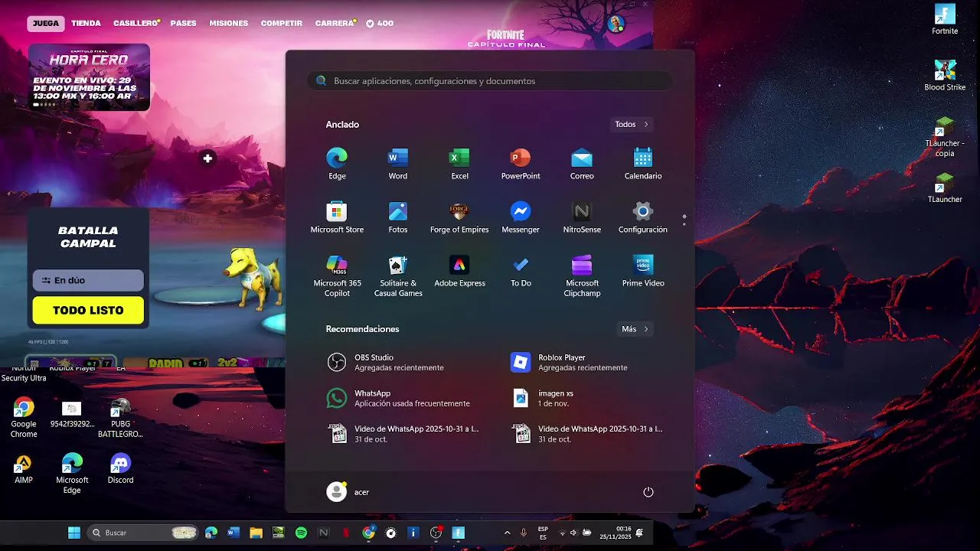Expand the hidden tray icons chevron
Screen dimensions: 980x551
pos(507,533)
